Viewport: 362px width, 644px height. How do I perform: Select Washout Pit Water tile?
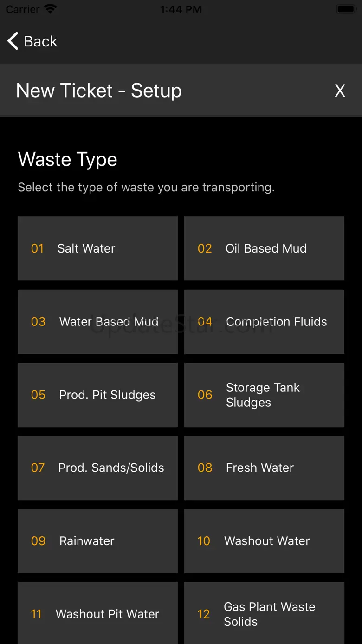pos(97,613)
